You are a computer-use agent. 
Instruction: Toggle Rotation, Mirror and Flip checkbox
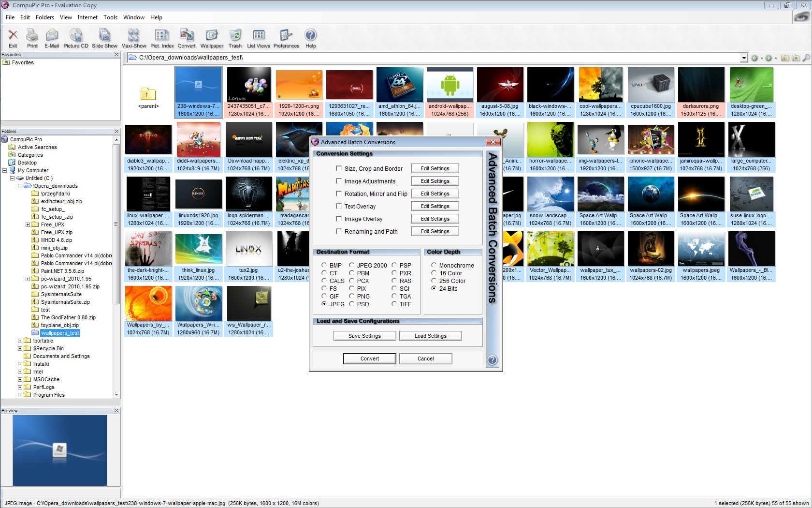point(339,194)
